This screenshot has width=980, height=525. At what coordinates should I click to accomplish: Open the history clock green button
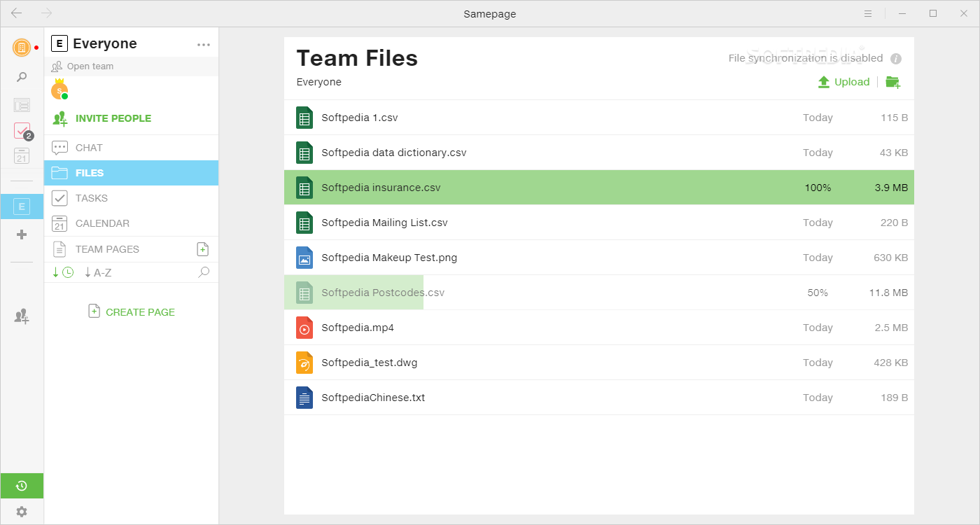(22, 486)
